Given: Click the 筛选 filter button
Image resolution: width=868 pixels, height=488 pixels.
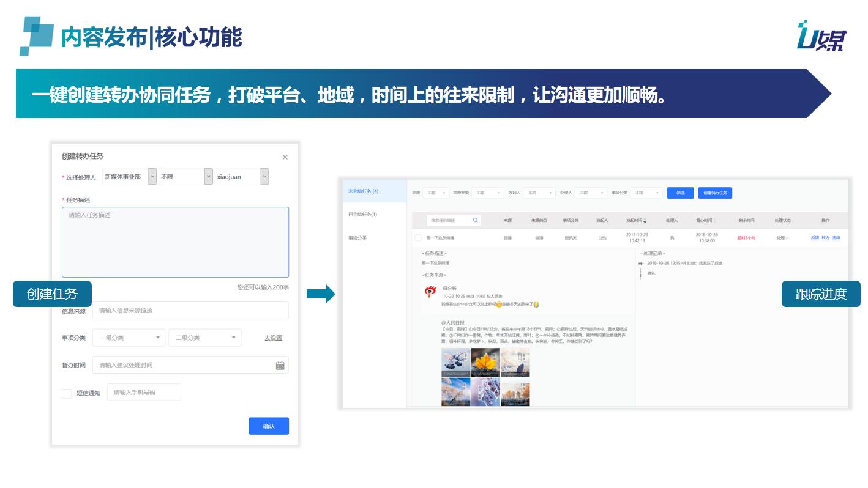Looking at the screenshot, I should coord(680,193).
